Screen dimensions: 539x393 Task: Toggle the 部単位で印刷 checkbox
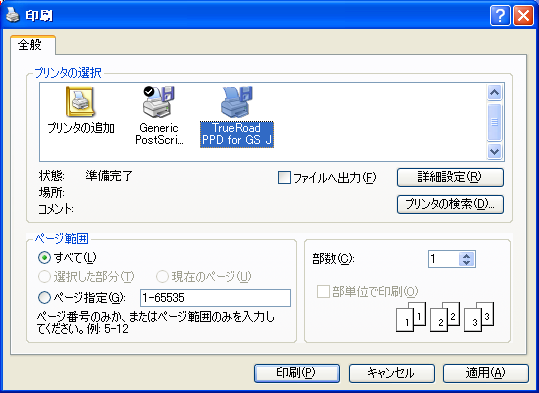pyautogui.click(x=323, y=292)
